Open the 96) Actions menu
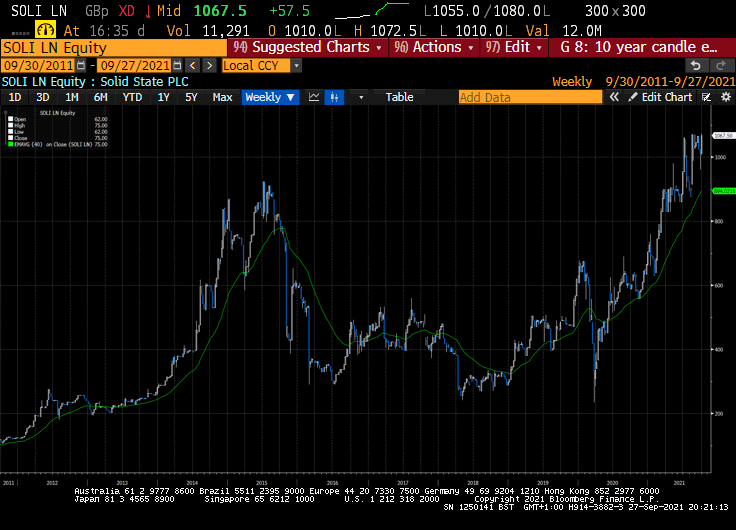The width and height of the screenshot is (736, 530). tap(434, 47)
